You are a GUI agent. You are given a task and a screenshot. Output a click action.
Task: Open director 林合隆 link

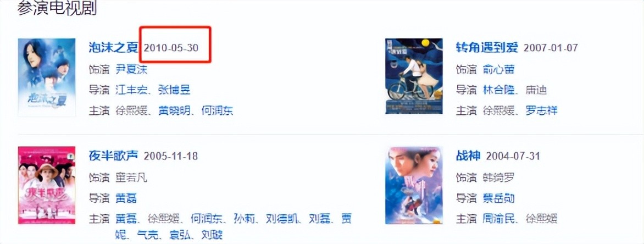[498, 90]
